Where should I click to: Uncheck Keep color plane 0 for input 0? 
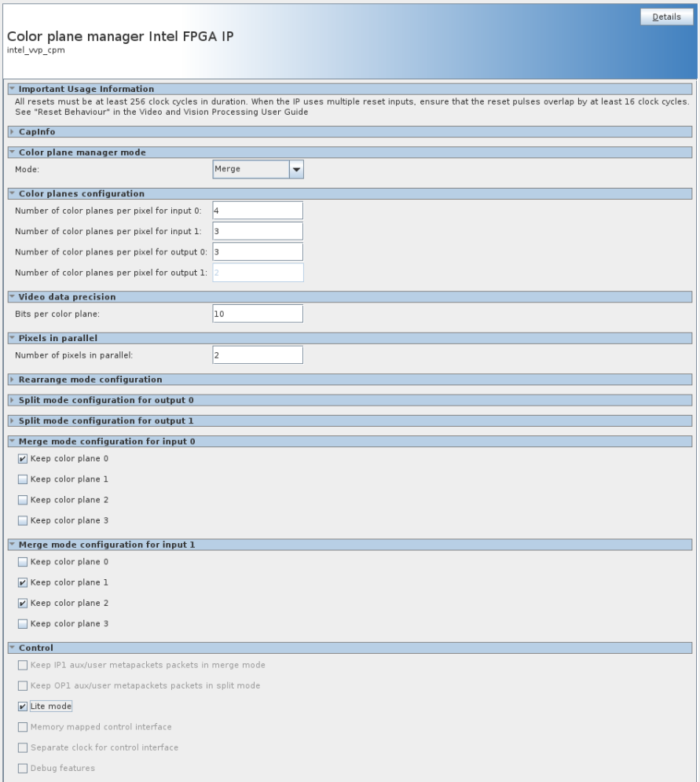[x=23, y=459]
